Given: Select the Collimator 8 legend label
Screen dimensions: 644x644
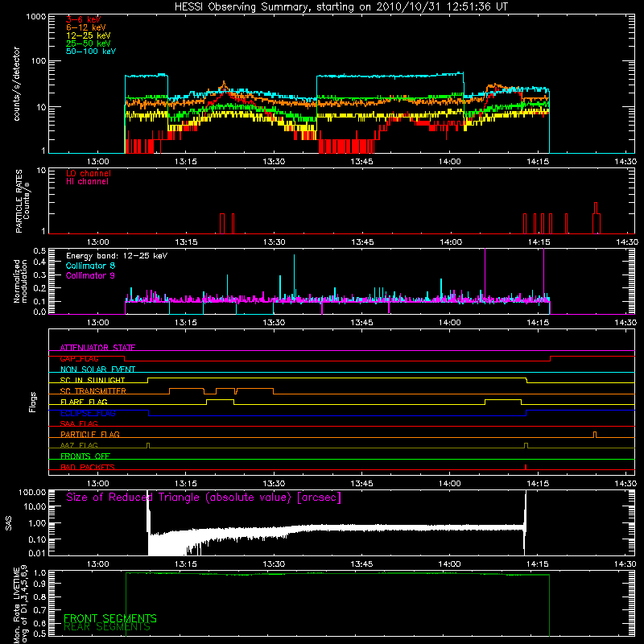Looking at the screenshot, I should (x=90, y=266).
